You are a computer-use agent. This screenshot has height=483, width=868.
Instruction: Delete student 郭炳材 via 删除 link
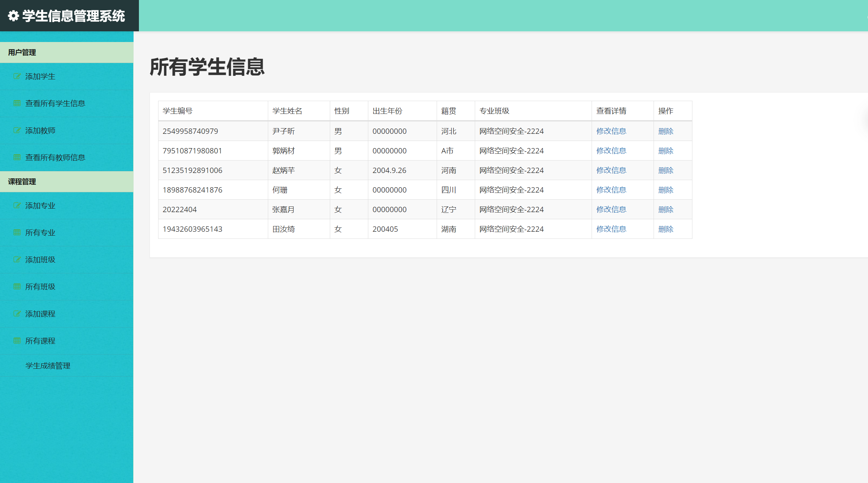[665, 151]
